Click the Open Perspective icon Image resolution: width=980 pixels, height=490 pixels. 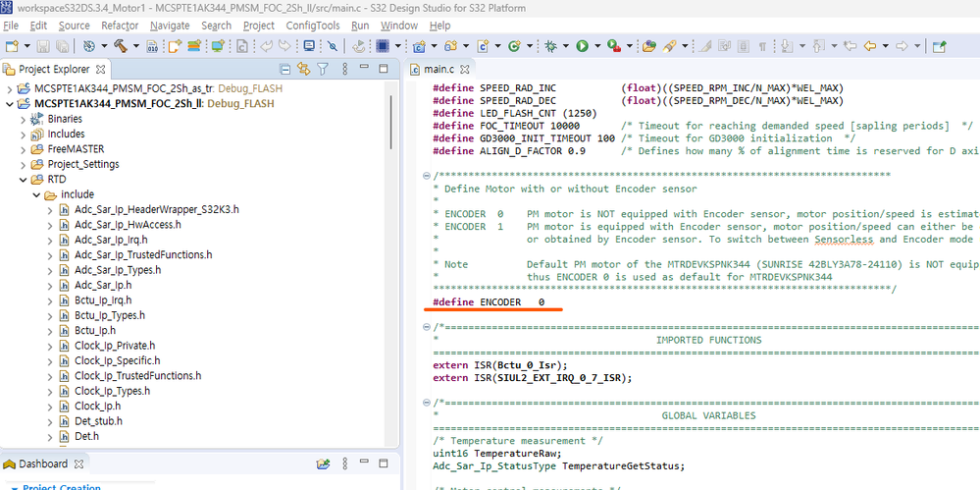coord(939,46)
